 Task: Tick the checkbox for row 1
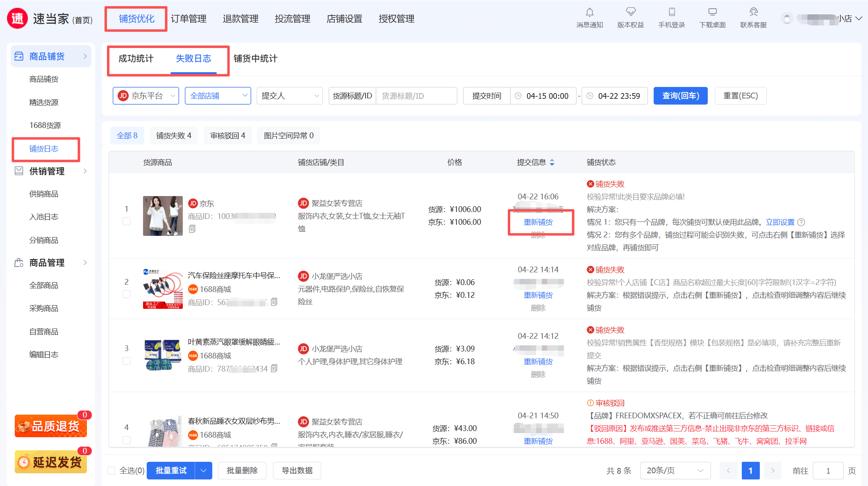127,221
